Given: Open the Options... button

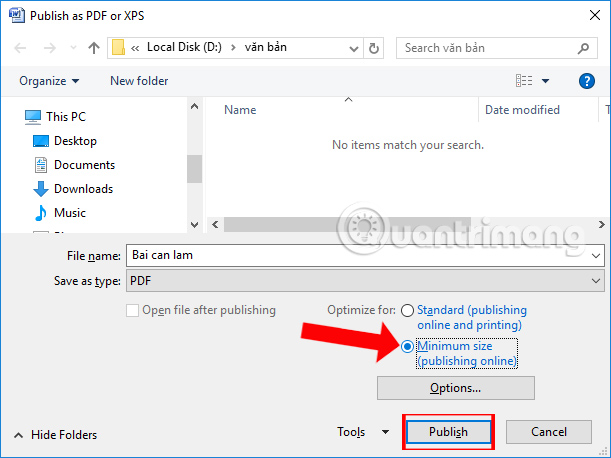Looking at the screenshot, I should click(x=456, y=388).
